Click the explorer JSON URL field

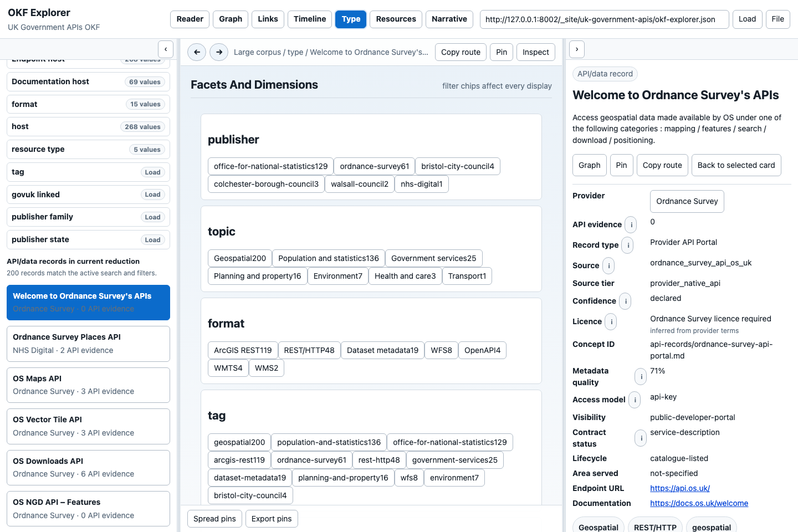pyautogui.click(x=604, y=19)
